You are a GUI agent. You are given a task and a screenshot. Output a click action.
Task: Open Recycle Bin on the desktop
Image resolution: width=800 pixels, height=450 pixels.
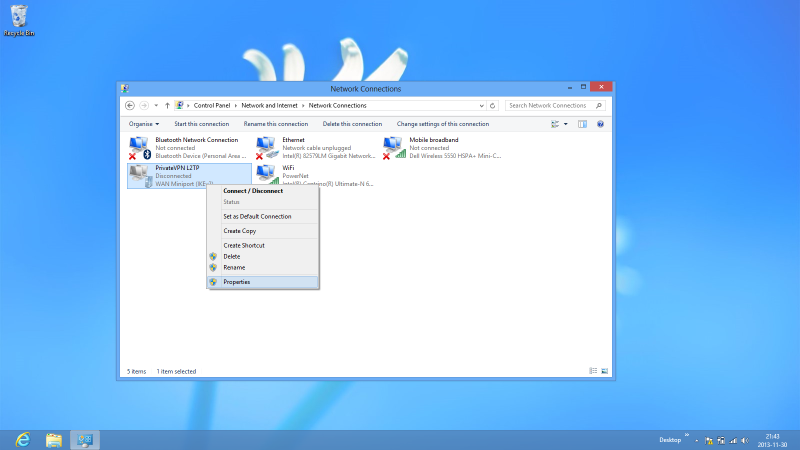(x=19, y=20)
